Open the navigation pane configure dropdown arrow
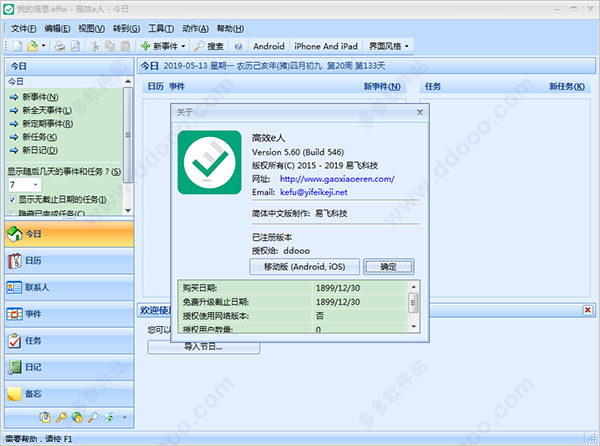Screen dimensions: 600x446 tap(125, 418)
